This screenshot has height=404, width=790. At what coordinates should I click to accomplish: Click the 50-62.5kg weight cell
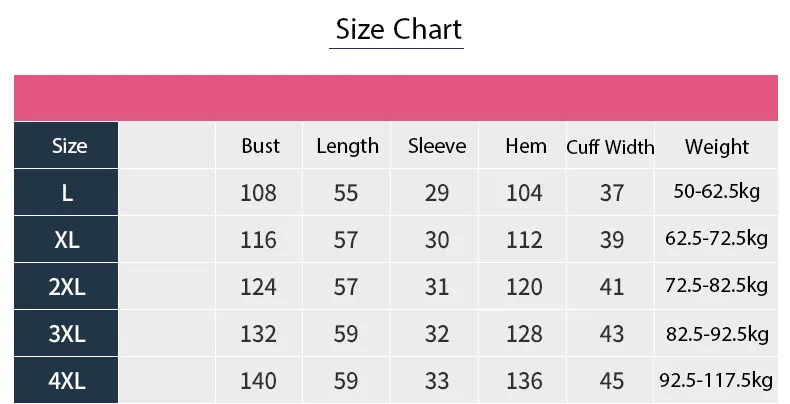click(716, 192)
